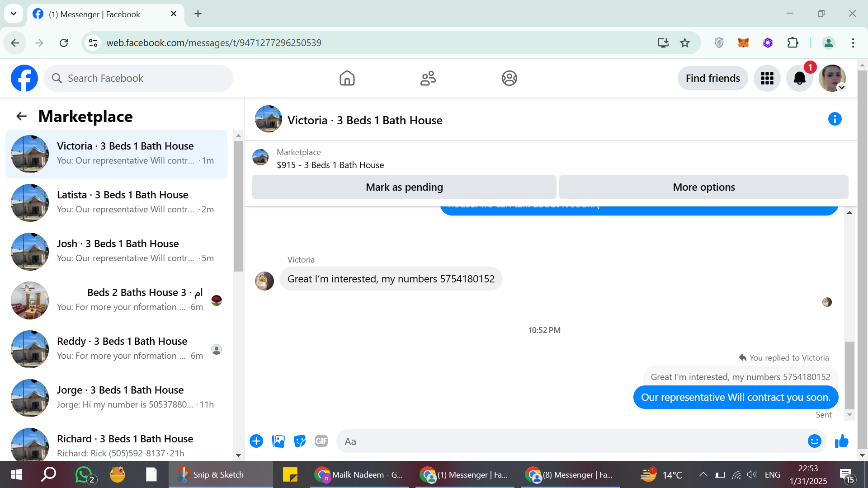Click the Aa message input field
This screenshot has height=488, width=868.
click(572, 441)
